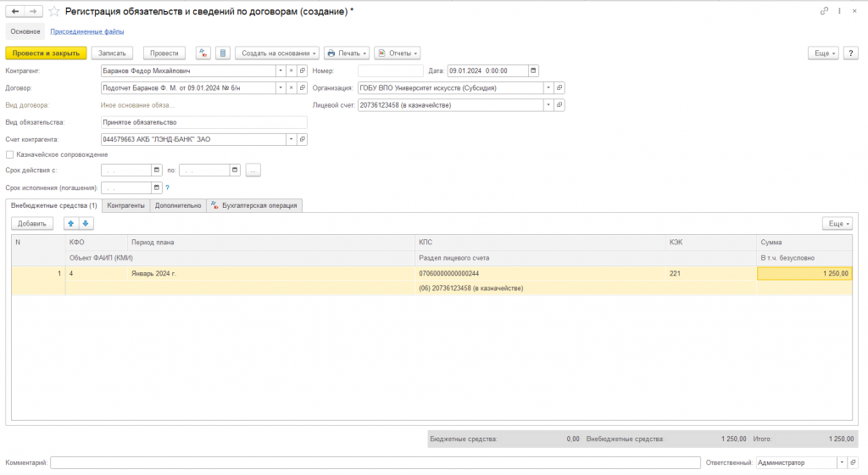Screen dimensions: 868x475
Task: Move table row down with blue arrow
Action: [x=86, y=224]
